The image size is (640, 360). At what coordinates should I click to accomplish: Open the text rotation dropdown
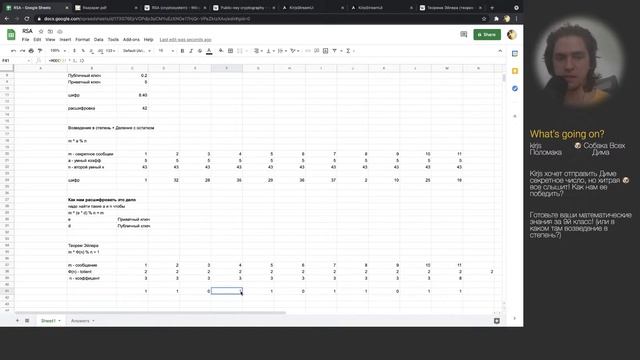click(294, 51)
